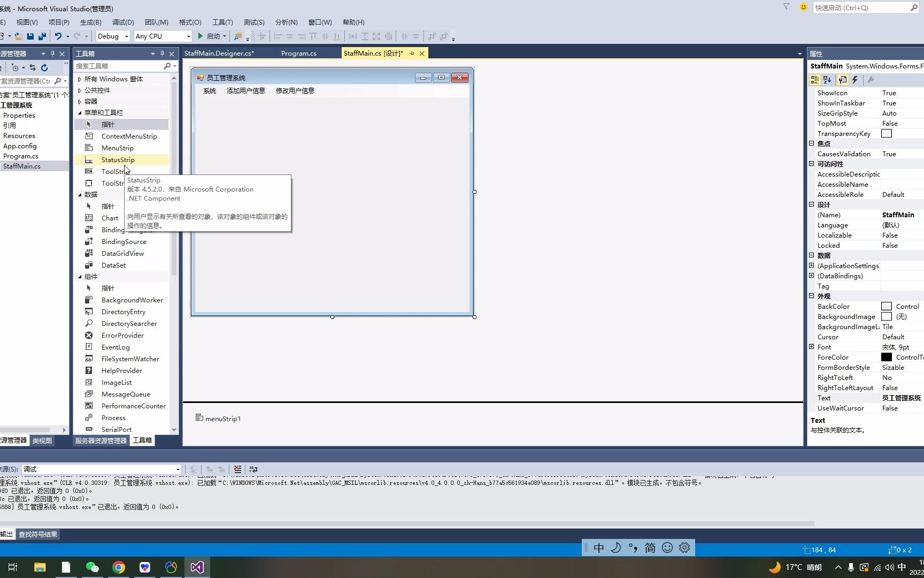Sort Properties alphabetically with the A-Z icon

pyautogui.click(x=827, y=80)
